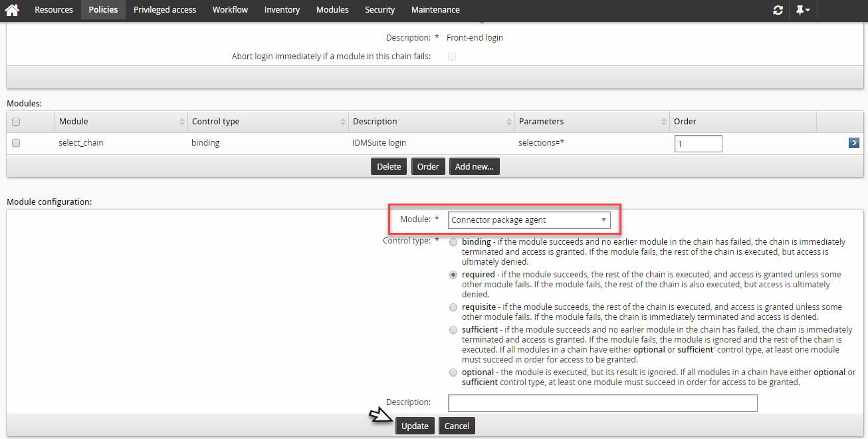This screenshot has width=868, height=439.
Task: Sort by the Description column arrows
Action: click(509, 122)
